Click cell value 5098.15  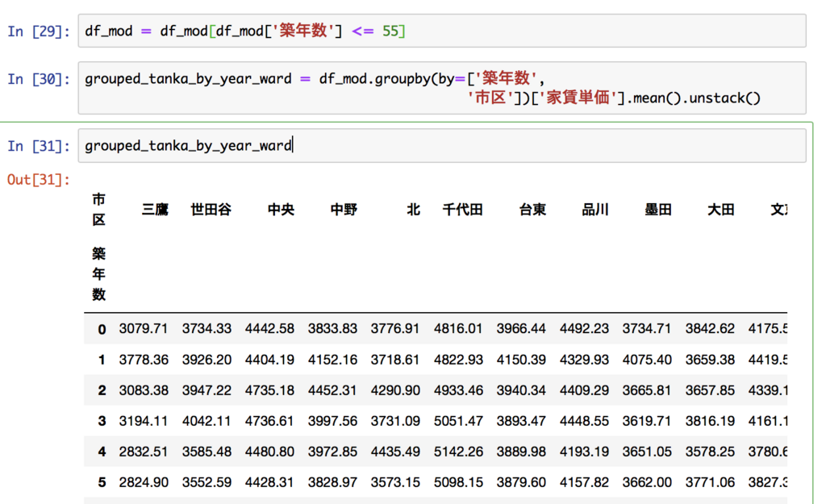click(458, 482)
